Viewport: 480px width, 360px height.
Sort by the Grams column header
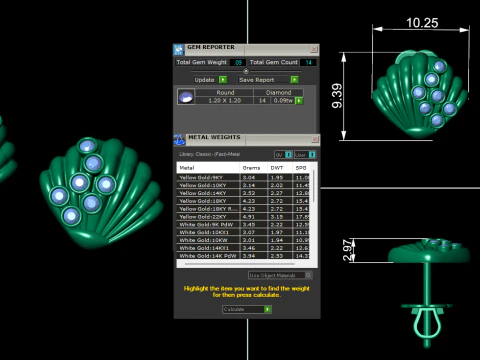tap(253, 168)
